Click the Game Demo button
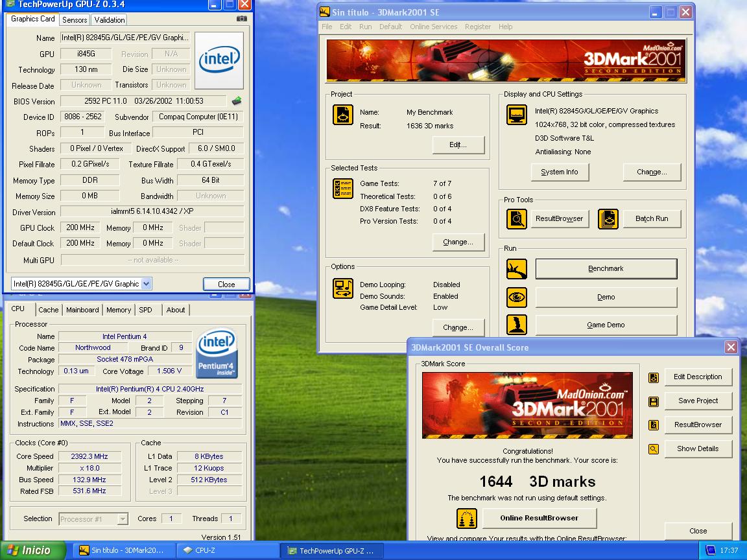747x560 pixels. coord(606,325)
